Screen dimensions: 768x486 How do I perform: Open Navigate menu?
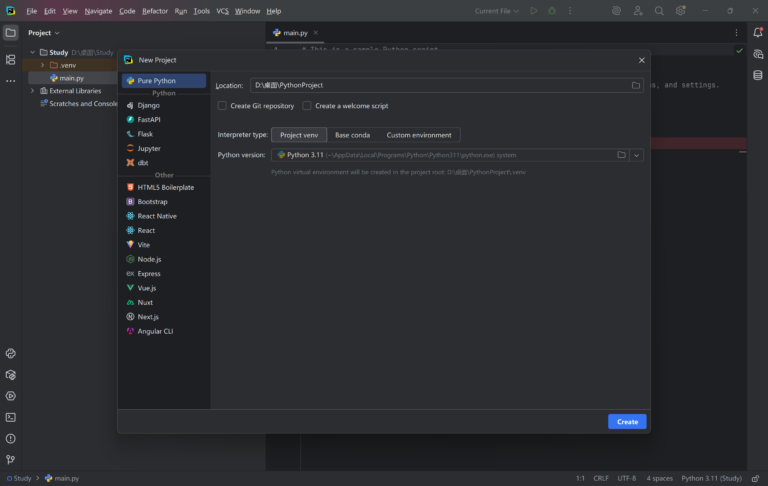point(98,11)
